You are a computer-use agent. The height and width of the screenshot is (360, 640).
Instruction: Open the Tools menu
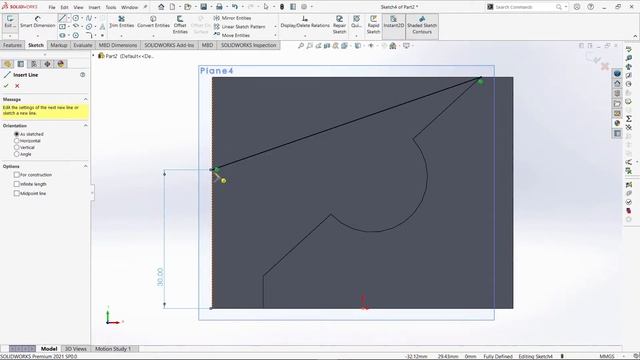tap(111, 7)
